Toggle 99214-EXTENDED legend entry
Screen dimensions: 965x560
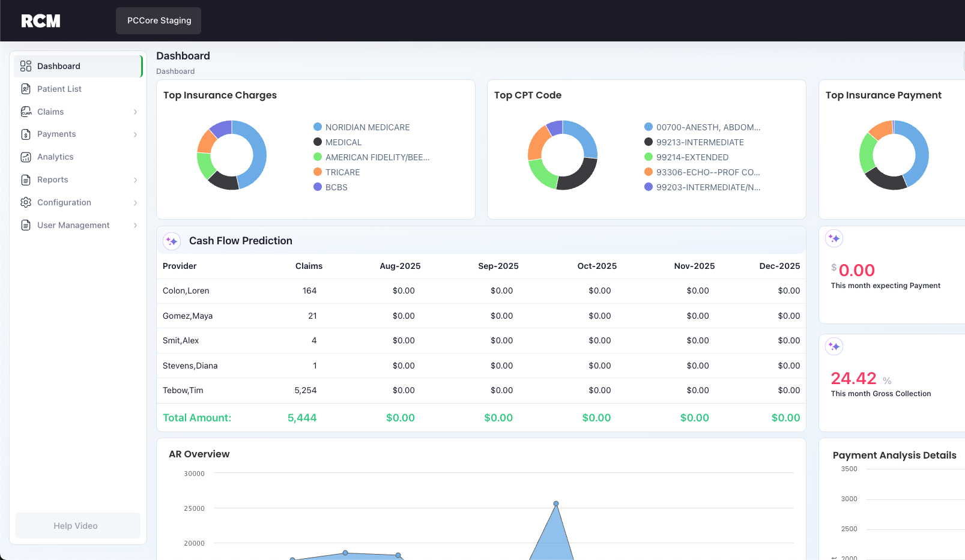point(686,157)
